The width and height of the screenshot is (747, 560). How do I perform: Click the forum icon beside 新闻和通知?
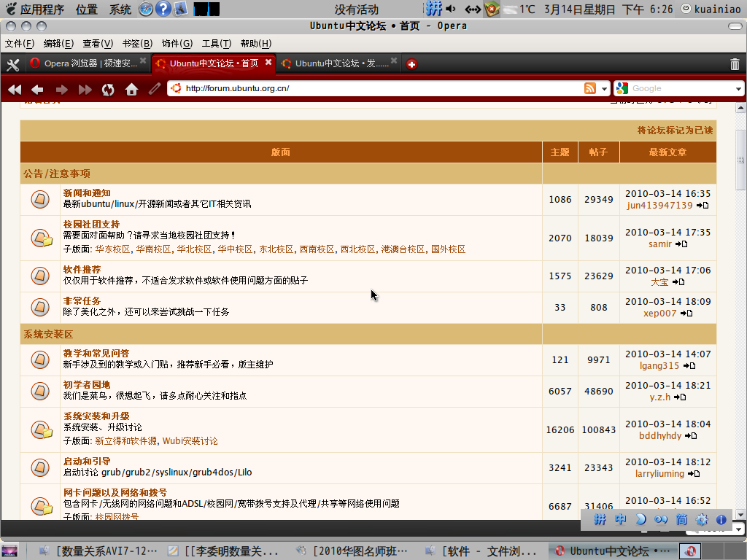tap(40, 199)
